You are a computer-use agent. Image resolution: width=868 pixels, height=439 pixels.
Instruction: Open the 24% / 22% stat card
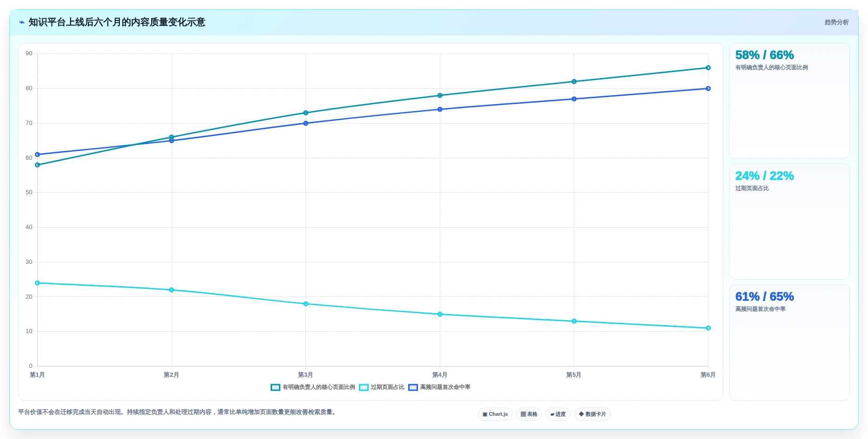(x=789, y=222)
